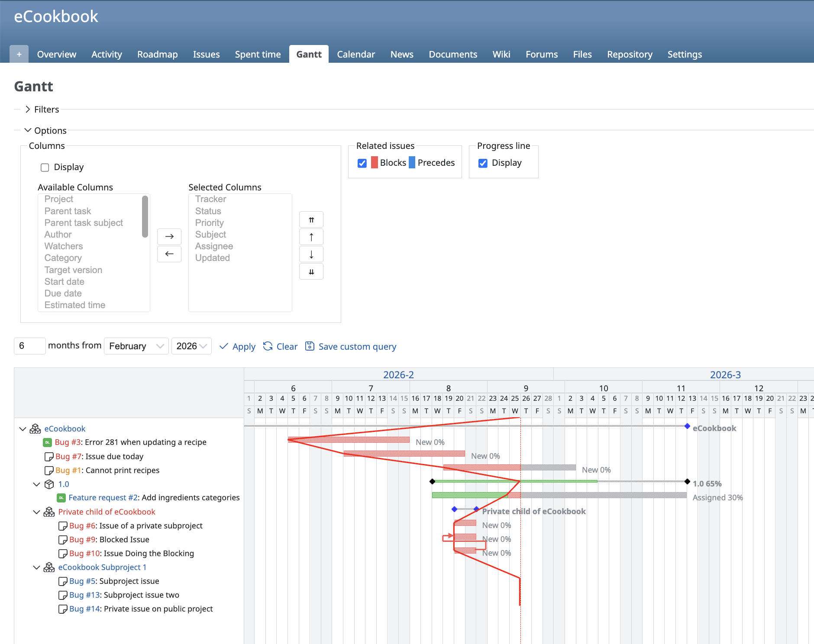Open the Settings tab
The width and height of the screenshot is (814, 644).
pos(685,54)
